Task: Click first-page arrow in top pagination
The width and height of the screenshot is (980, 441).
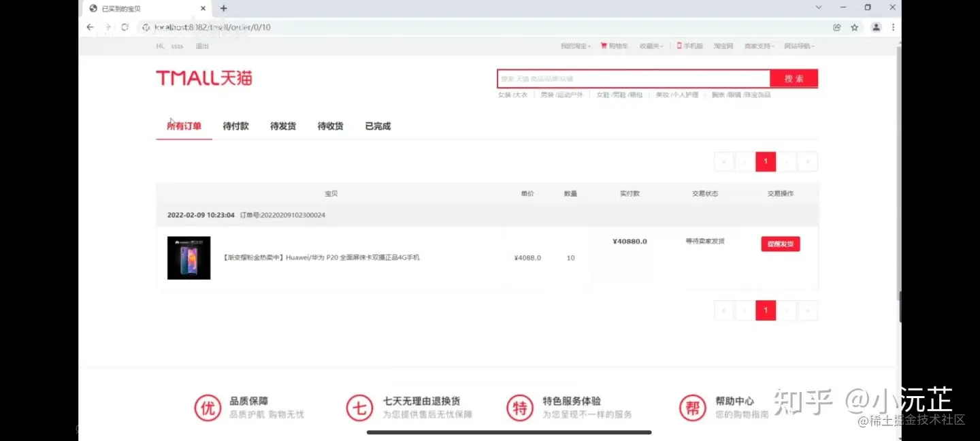Action: click(723, 161)
